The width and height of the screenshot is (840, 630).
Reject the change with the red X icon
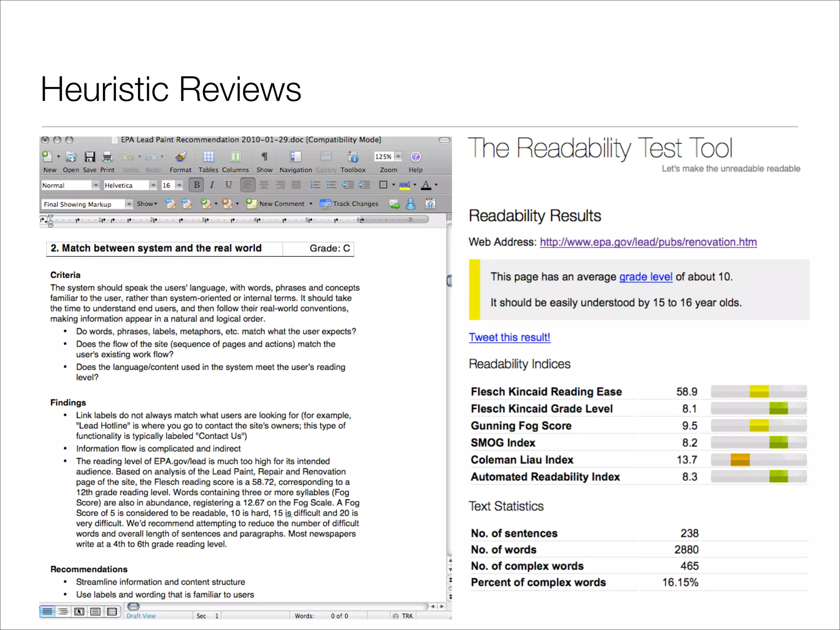[227, 203]
